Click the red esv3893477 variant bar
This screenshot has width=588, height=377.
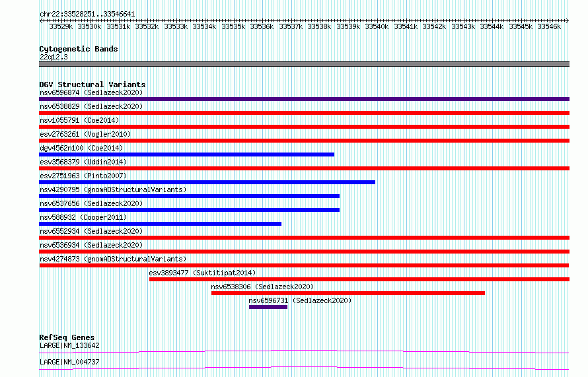tap(359, 279)
